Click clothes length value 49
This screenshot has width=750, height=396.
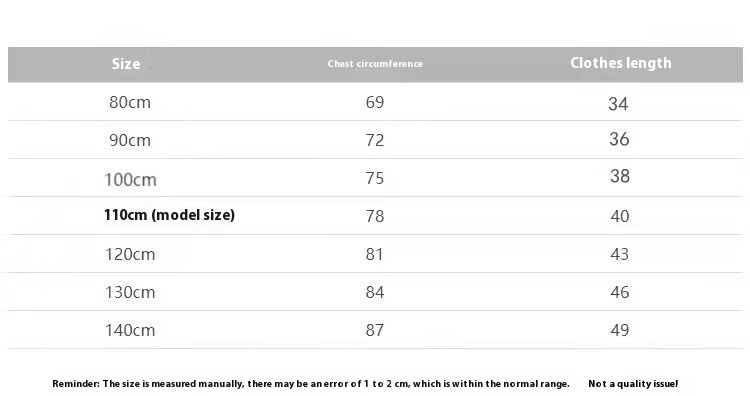tap(619, 330)
